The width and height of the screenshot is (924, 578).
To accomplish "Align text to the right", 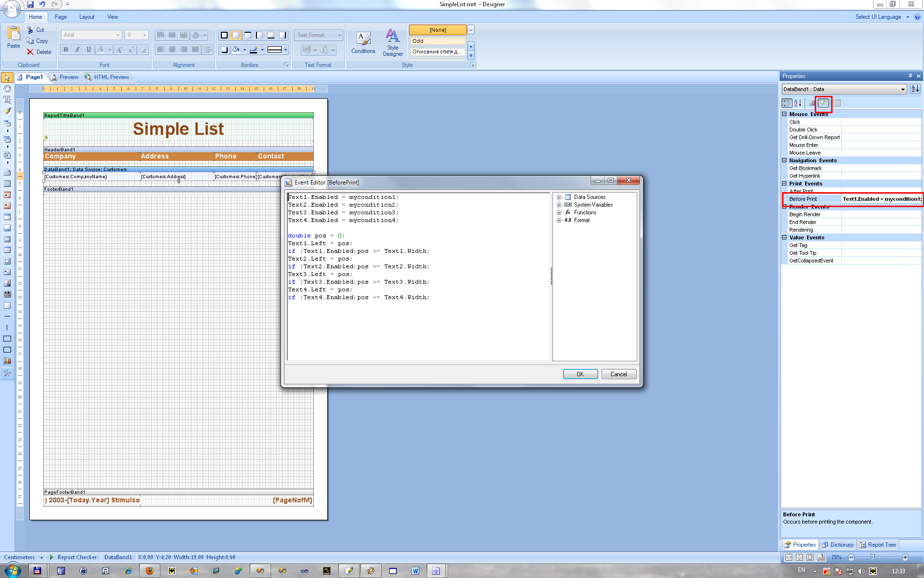I will click(184, 50).
